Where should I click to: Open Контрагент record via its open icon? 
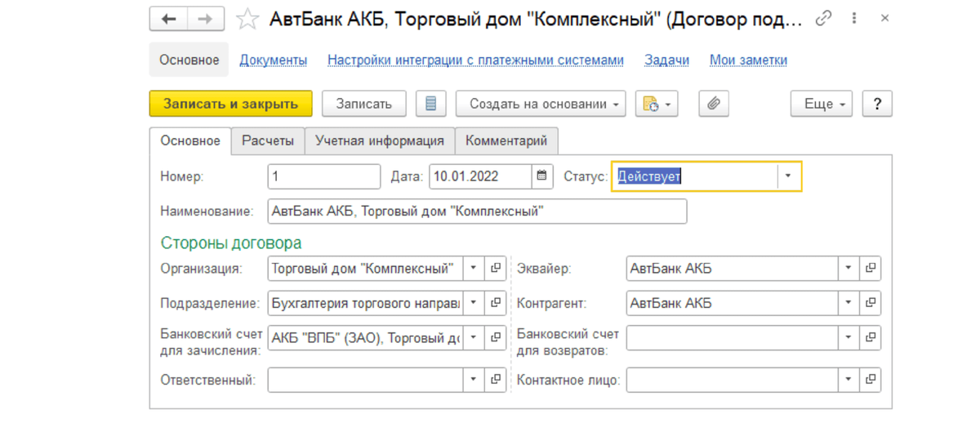point(871,303)
